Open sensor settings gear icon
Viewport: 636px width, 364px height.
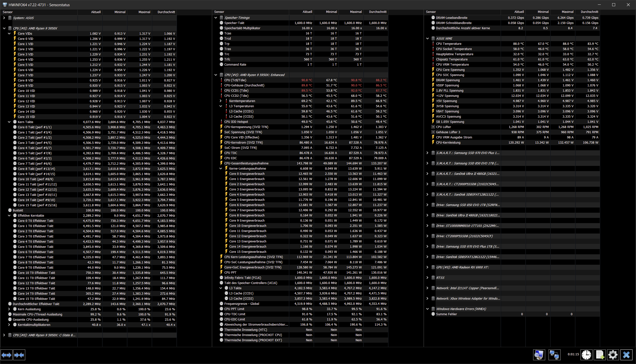tap(613, 355)
